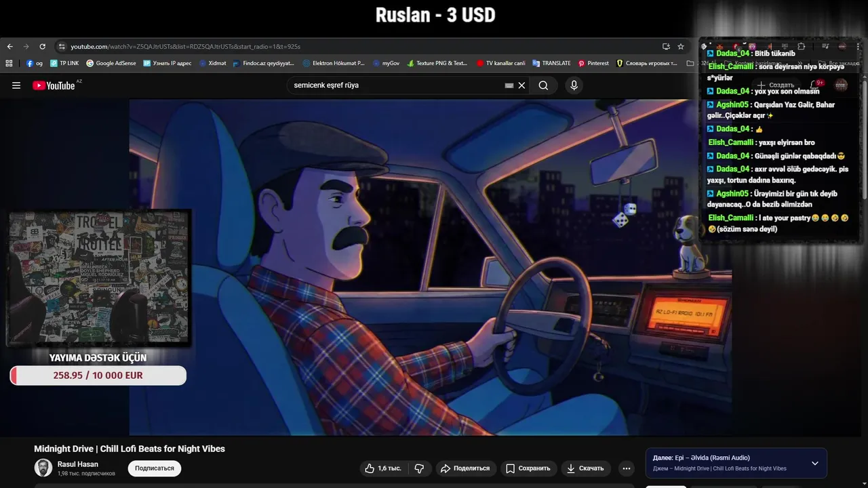Subscribe with the Подписаться button
The image size is (868, 488).
(x=155, y=468)
